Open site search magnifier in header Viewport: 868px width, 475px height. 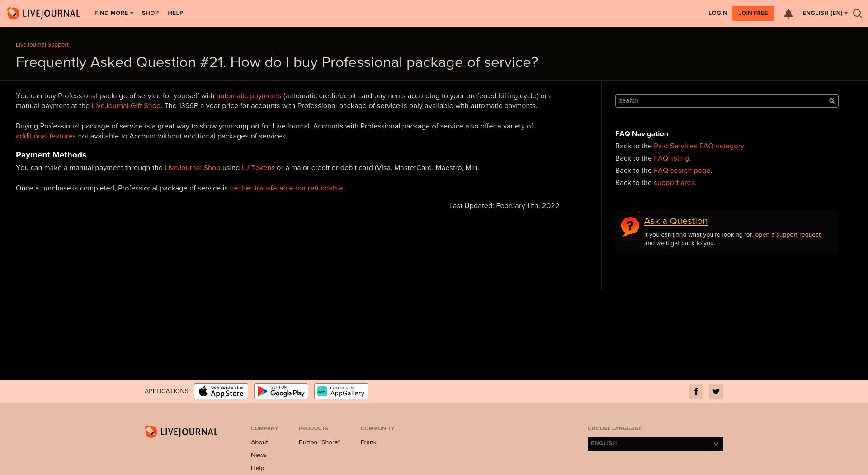[858, 14]
